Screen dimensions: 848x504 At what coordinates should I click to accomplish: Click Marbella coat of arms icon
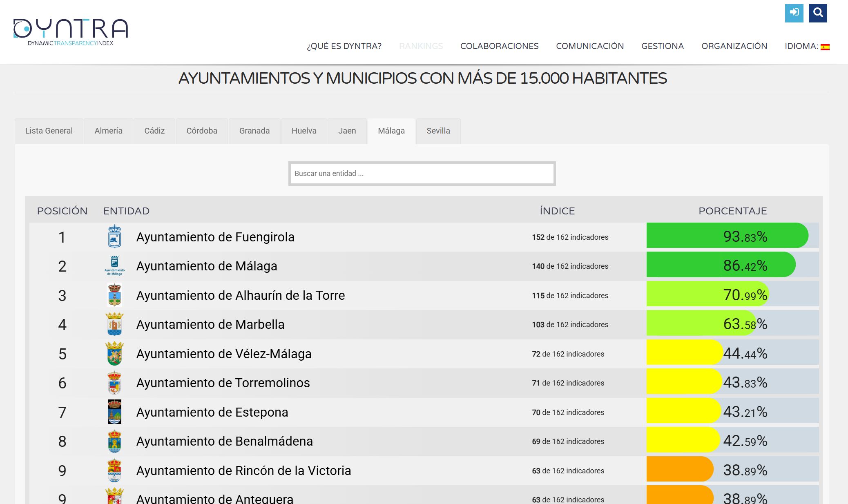pyautogui.click(x=114, y=324)
